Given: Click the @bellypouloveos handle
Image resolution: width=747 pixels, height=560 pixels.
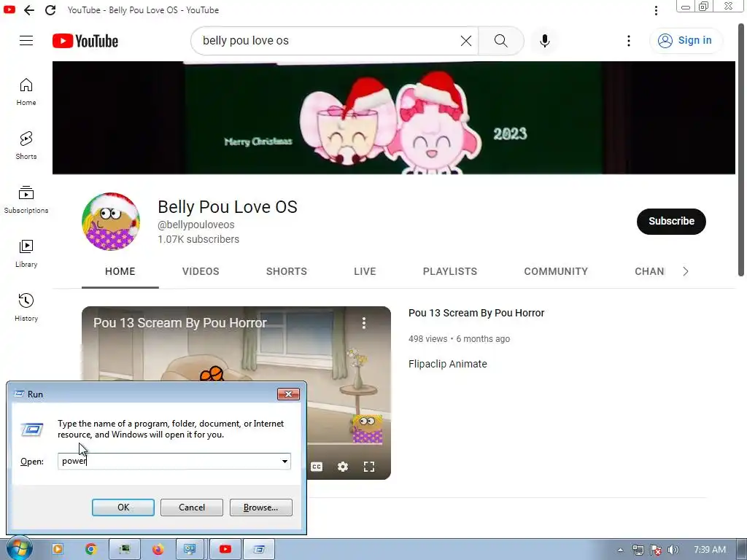Looking at the screenshot, I should click(196, 225).
